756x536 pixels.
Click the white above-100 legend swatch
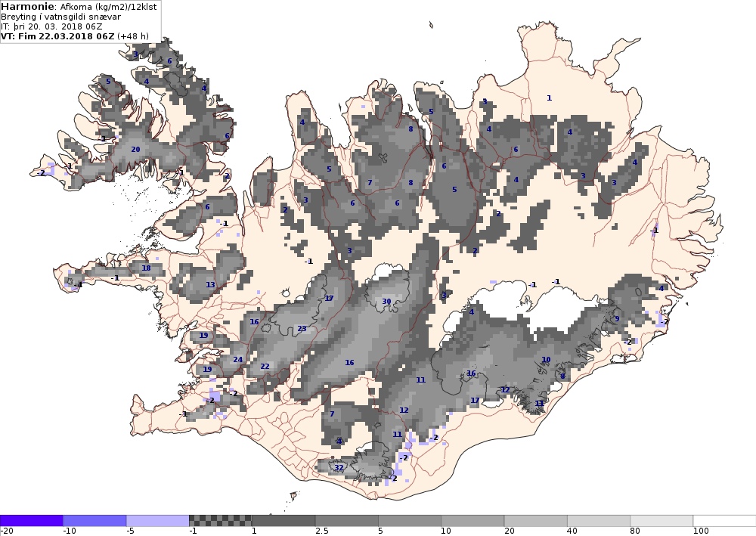pos(725,521)
